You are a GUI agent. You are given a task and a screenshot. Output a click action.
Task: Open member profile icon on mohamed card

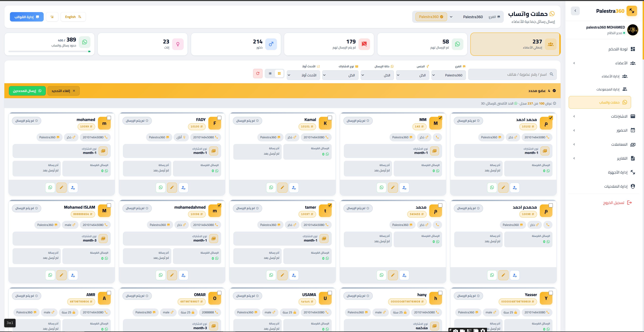pyautogui.click(x=73, y=187)
